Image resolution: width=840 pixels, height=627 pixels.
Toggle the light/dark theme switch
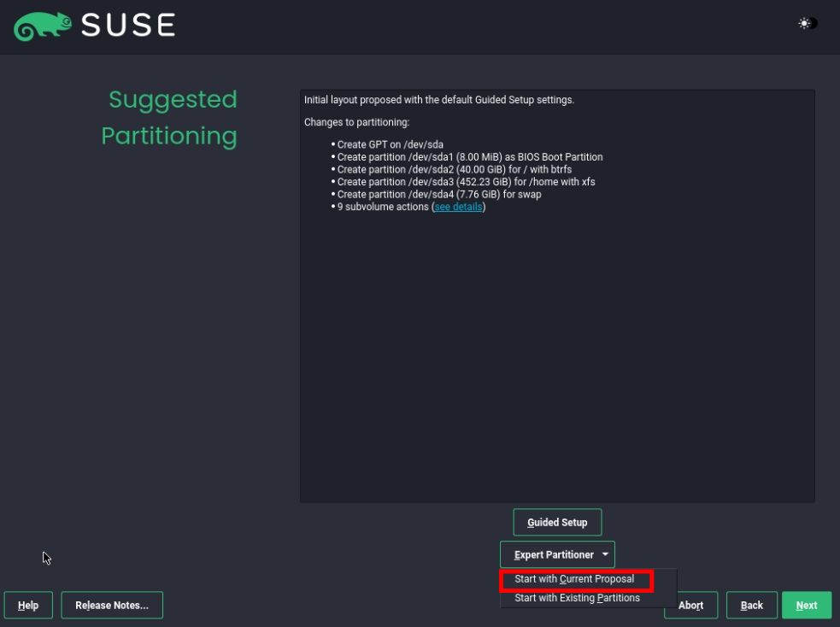pos(808,23)
